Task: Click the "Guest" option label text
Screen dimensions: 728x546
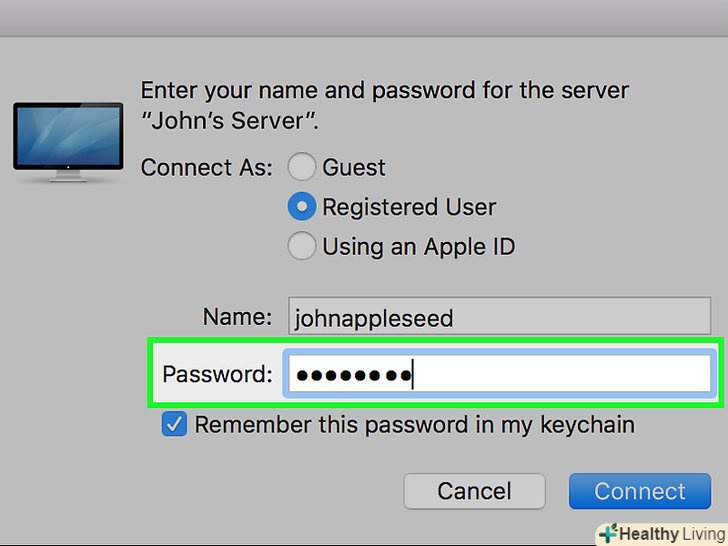Action: (354, 167)
